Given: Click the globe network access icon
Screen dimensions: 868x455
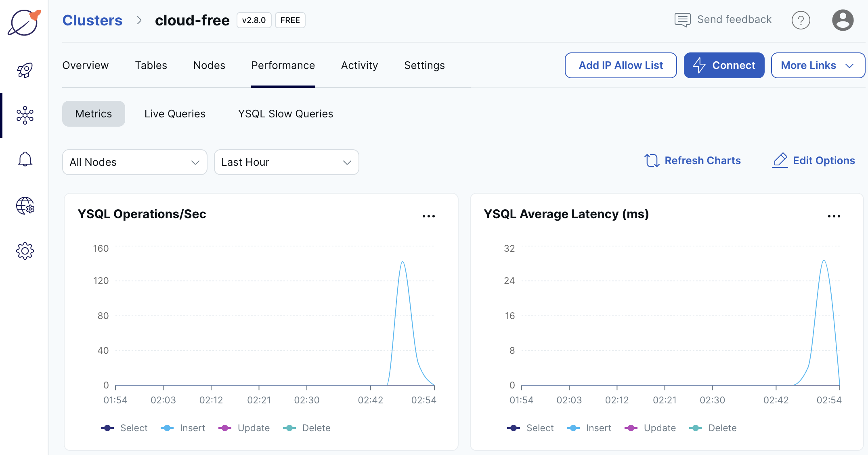Looking at the screenshot, I should pos(25,206).
